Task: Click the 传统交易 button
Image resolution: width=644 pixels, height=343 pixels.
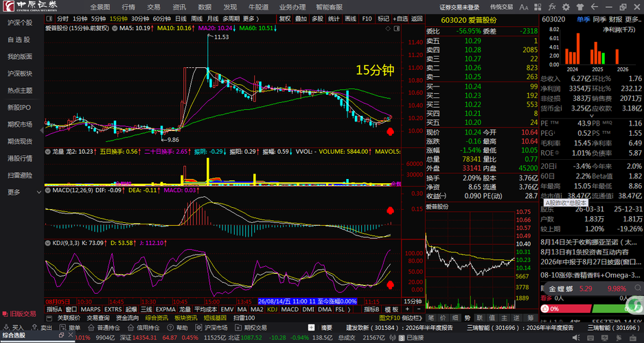Action: pos(501,7)
